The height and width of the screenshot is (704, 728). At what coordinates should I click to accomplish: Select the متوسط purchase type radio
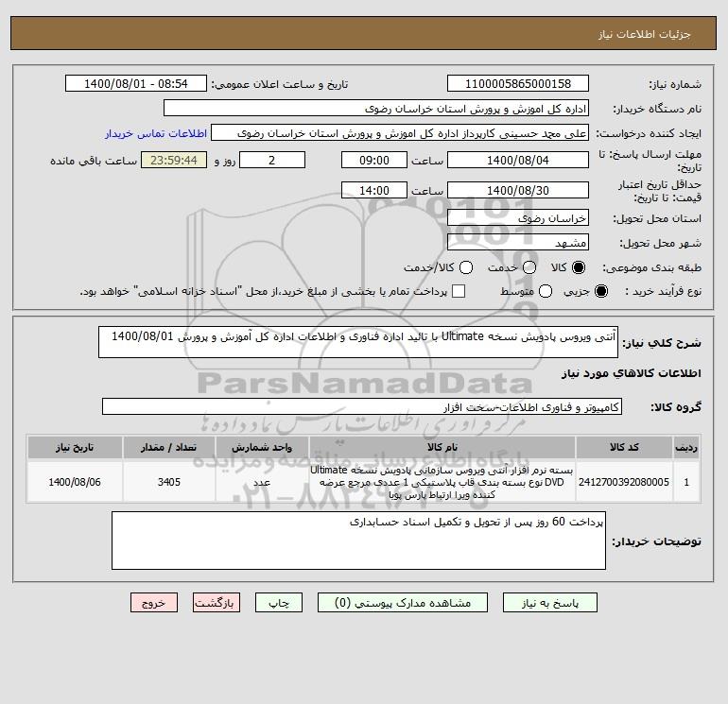click(546, 291)
